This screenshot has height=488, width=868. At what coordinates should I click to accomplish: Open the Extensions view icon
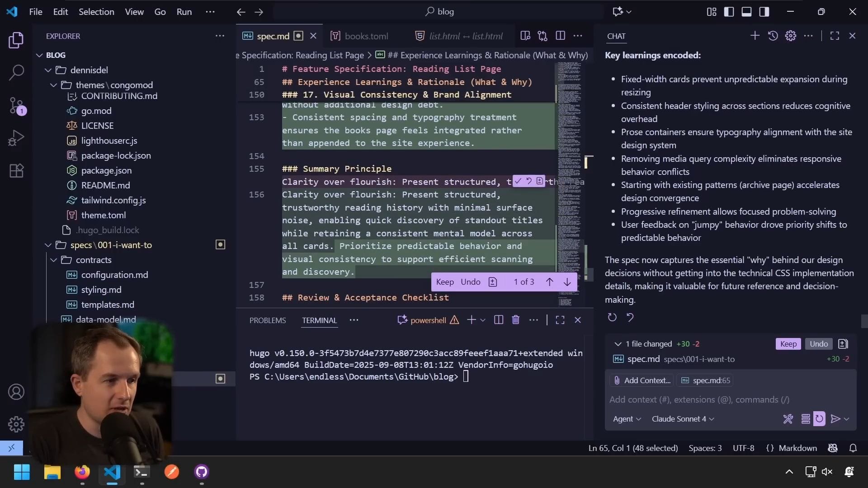pyautogui.click(x=16, y=171)
